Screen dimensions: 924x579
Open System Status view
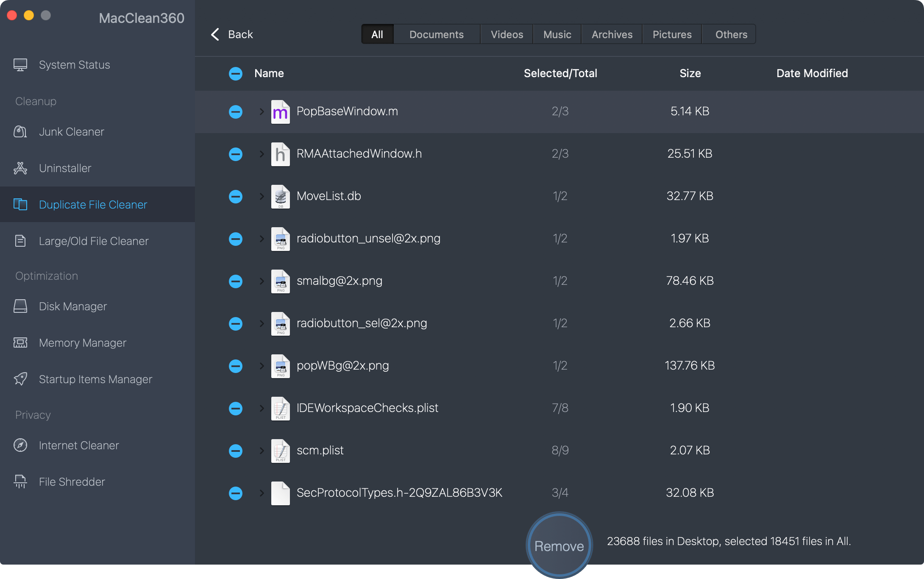click(74, 64)
